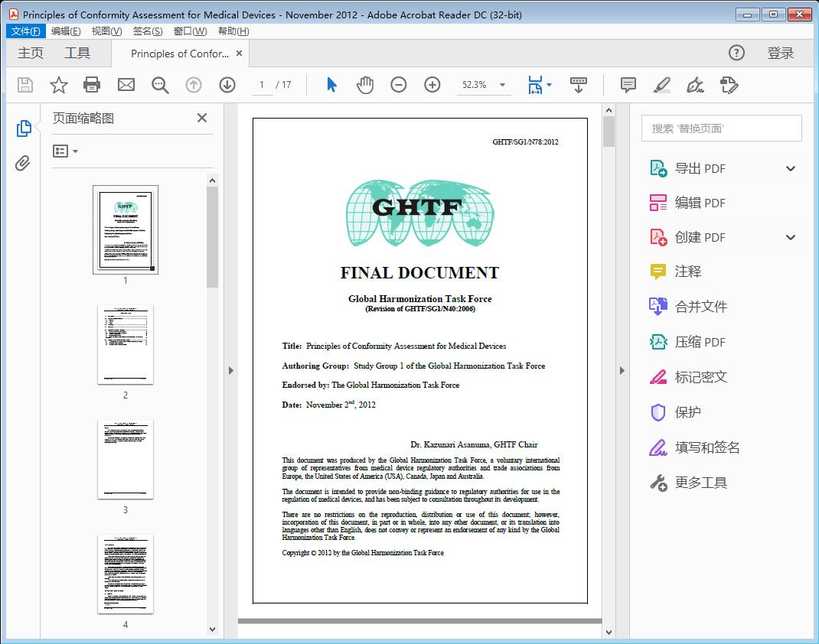
Task: Go to next page arrow icon
Action: coord(227,85)
